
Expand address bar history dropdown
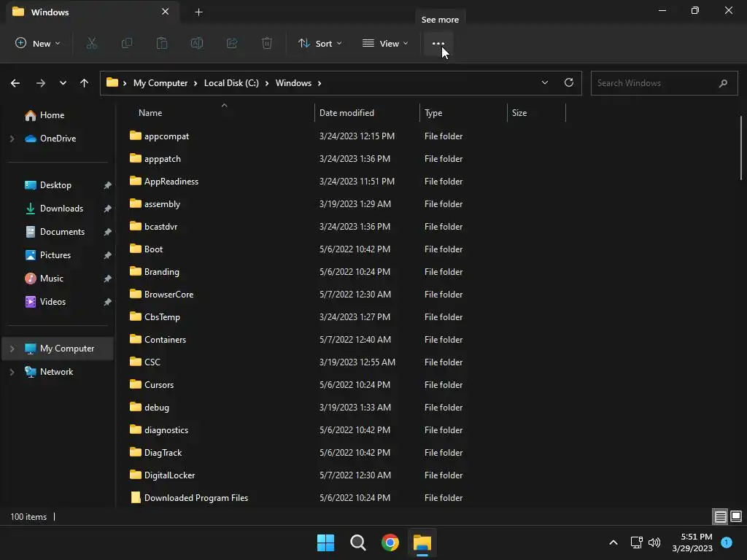[x=545, y=82]
